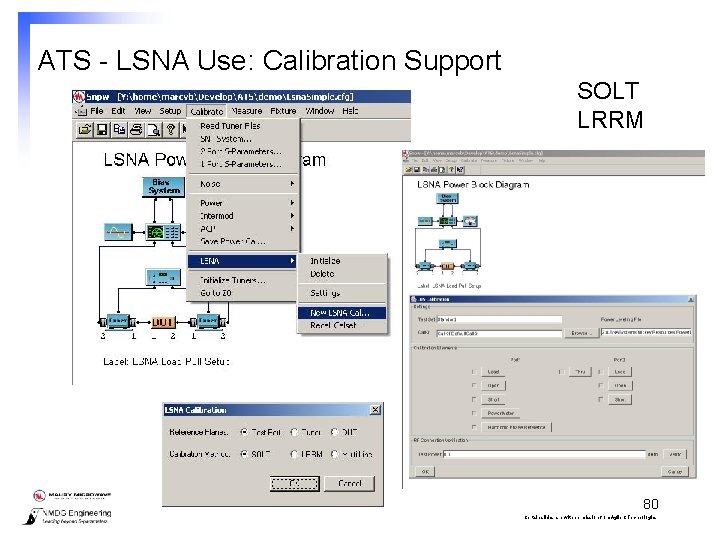Select Bias System block in small window
Image resolution: width=720 pixels, height=540 pixels.
click(x=447, y=198)
